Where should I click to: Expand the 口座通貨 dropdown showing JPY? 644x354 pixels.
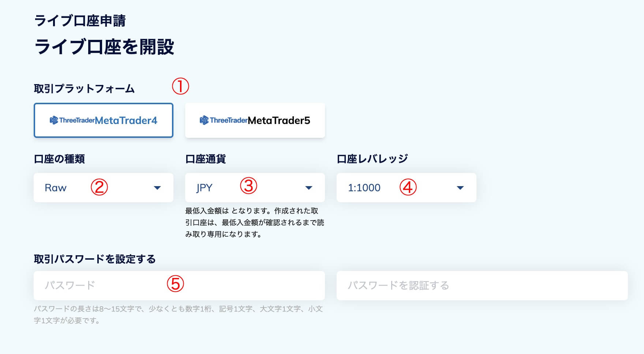(x=255, y=188)
